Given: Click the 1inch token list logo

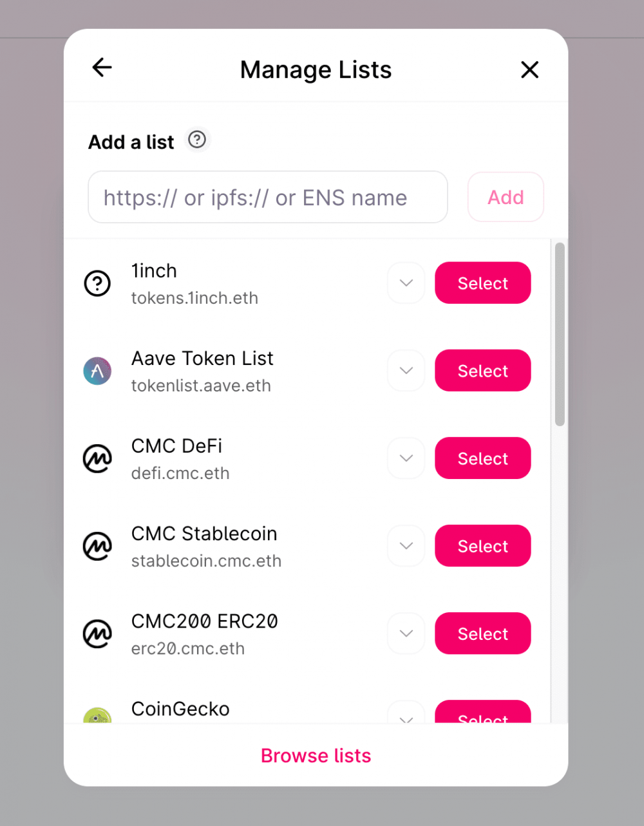Looking at the screenshot, I should 97,283.
